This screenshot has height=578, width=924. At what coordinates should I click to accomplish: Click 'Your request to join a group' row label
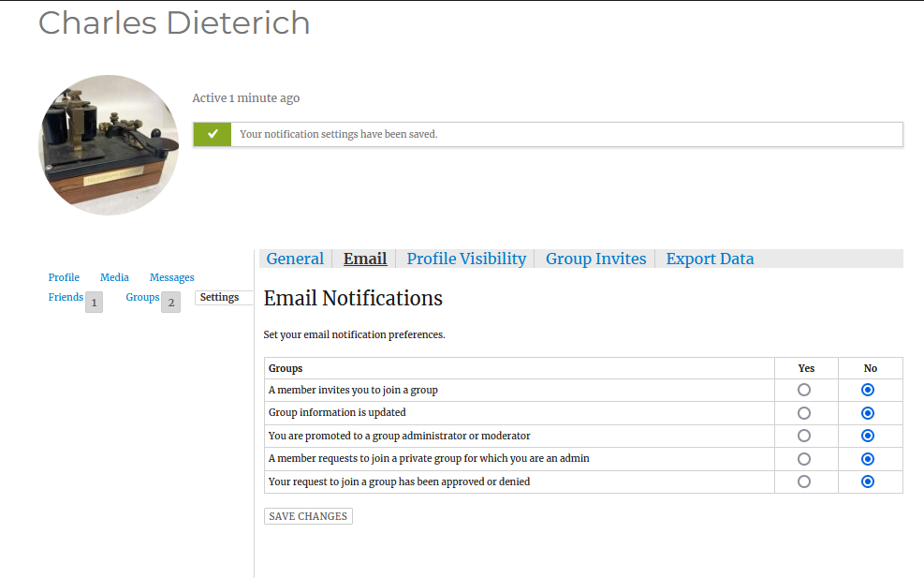click(399, 482)
